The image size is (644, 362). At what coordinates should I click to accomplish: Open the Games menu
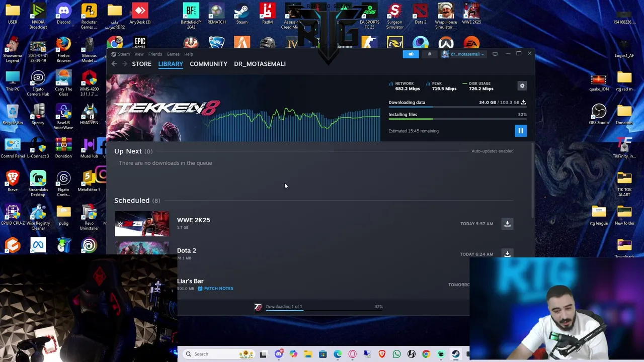pos(173,54)
